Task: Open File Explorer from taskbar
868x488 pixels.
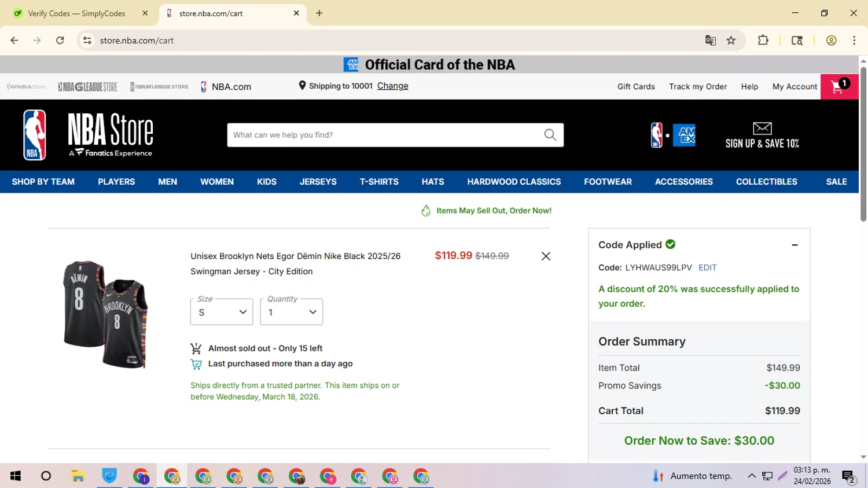Action: tap(78, 476)
